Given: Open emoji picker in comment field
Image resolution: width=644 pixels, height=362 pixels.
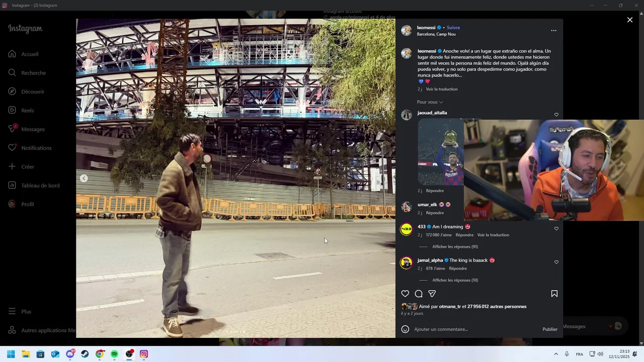Looking at the screenshot, I should point(405,329).
